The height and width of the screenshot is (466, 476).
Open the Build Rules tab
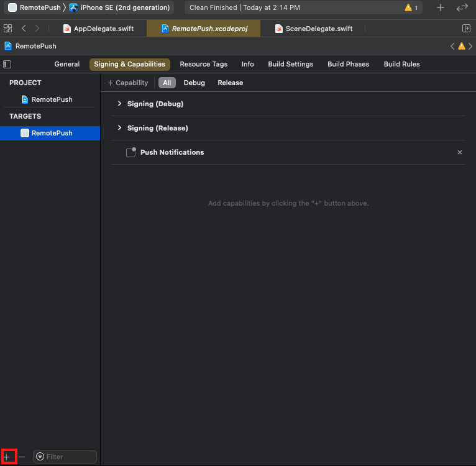tap(401, 64)
